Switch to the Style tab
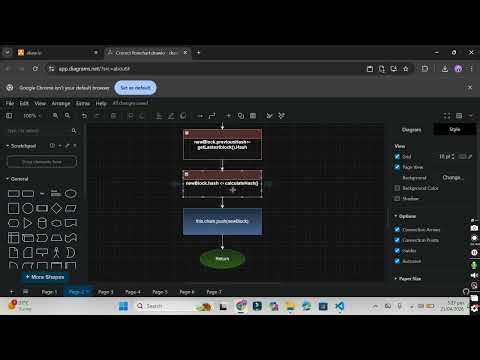 coord(454,129)
